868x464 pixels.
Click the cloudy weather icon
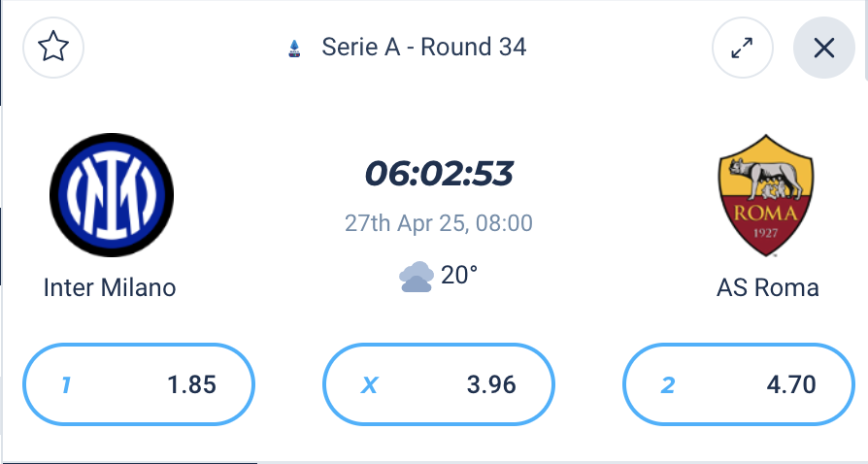417,277
